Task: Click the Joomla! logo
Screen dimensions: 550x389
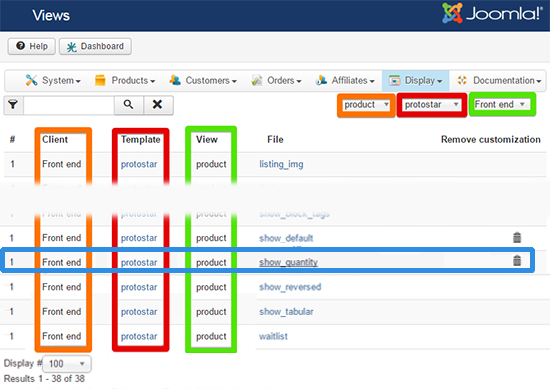Action: 492,13
